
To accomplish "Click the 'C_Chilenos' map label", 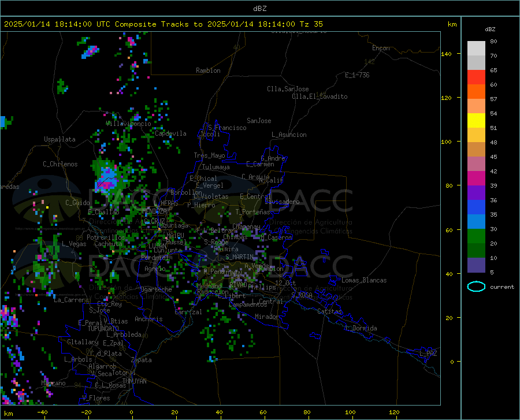I will (x=60, y=164).
